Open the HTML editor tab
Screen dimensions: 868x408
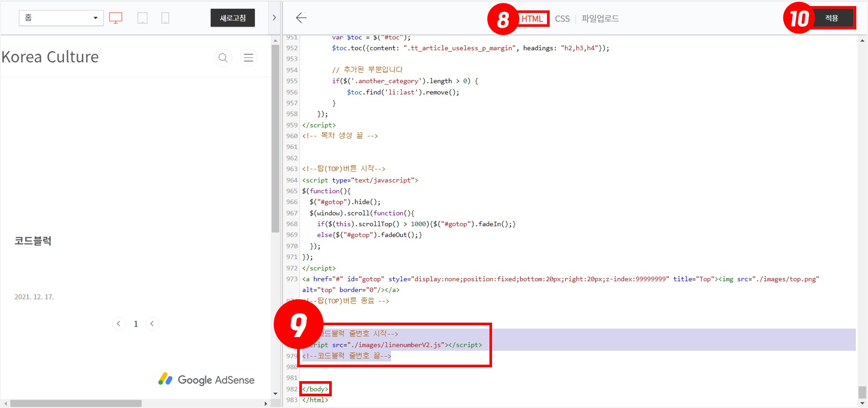pos(532,19)
